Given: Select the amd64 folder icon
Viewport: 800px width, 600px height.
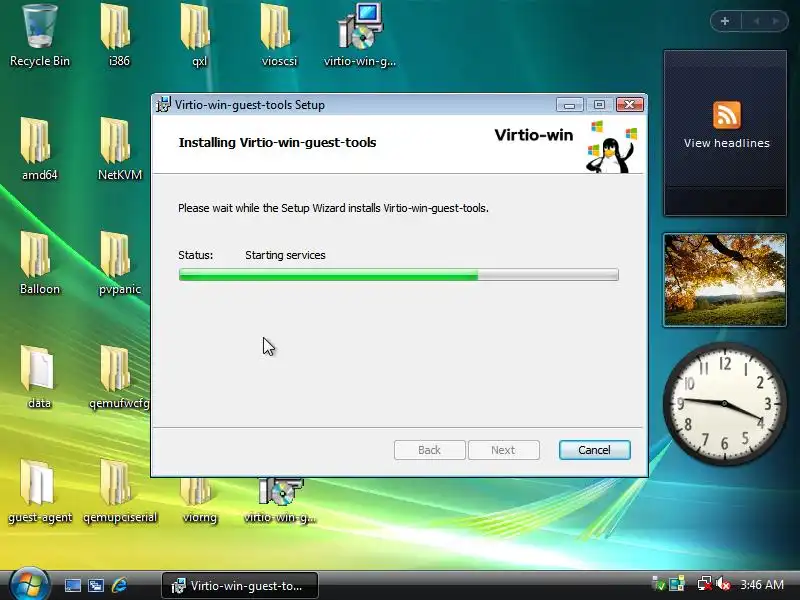Looking at the screenshot, I should (x=39, y=149).
